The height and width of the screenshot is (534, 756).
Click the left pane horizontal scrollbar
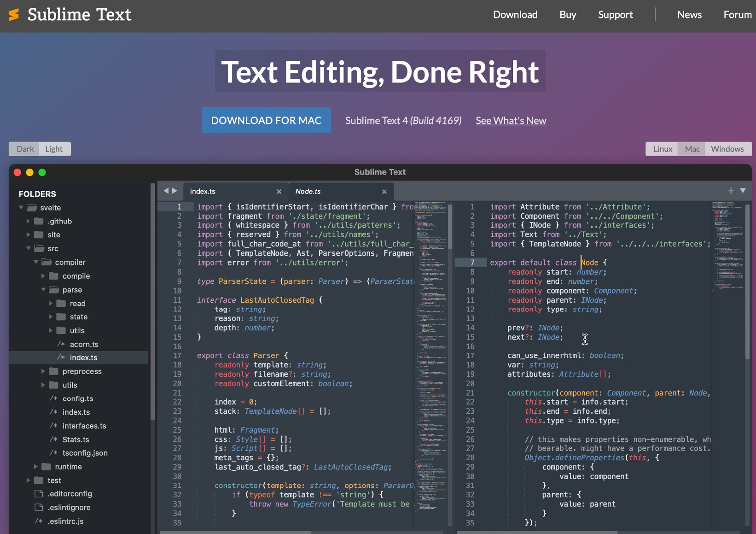tap(236, 532)
